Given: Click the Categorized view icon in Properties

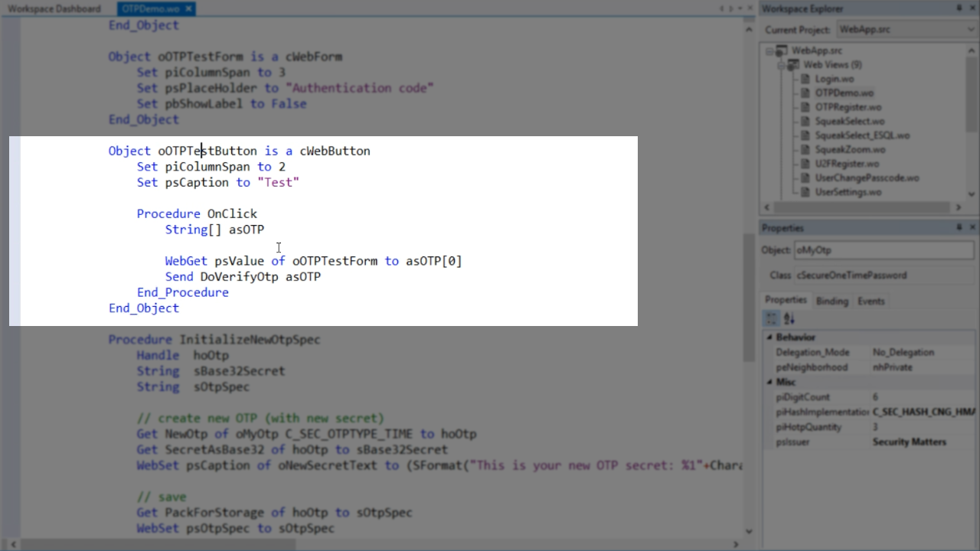Looking at the screenshot, I should (772, 318).
